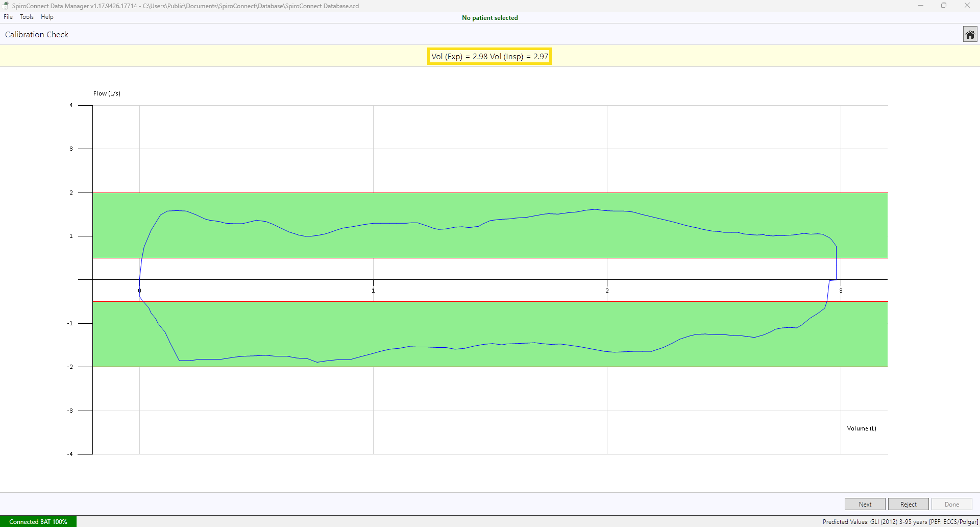This screenshot has height=527, width=980.
Task: Click the Flow (L/s) axis label
Action: tap(107, 93)
